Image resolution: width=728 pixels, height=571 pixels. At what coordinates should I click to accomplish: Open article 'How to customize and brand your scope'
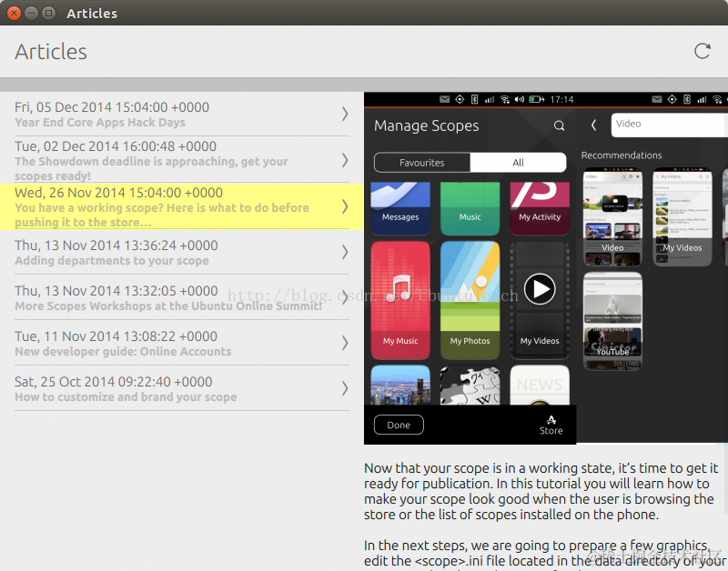point(182,388)
